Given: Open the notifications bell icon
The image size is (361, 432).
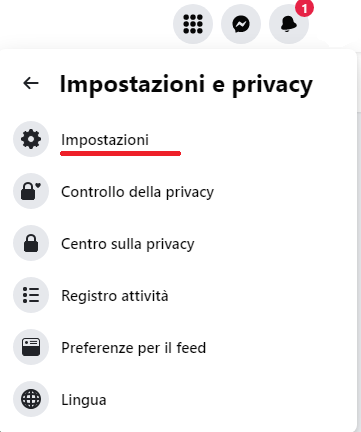Looking at the screenshot, I should pyautogui.click(x=289, y=24).
